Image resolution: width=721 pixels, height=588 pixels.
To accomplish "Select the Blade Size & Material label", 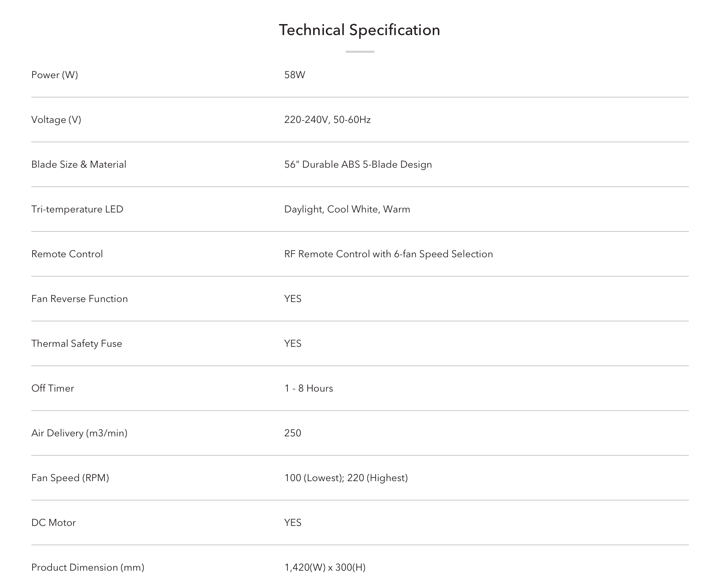I will (x=79, y=165).
